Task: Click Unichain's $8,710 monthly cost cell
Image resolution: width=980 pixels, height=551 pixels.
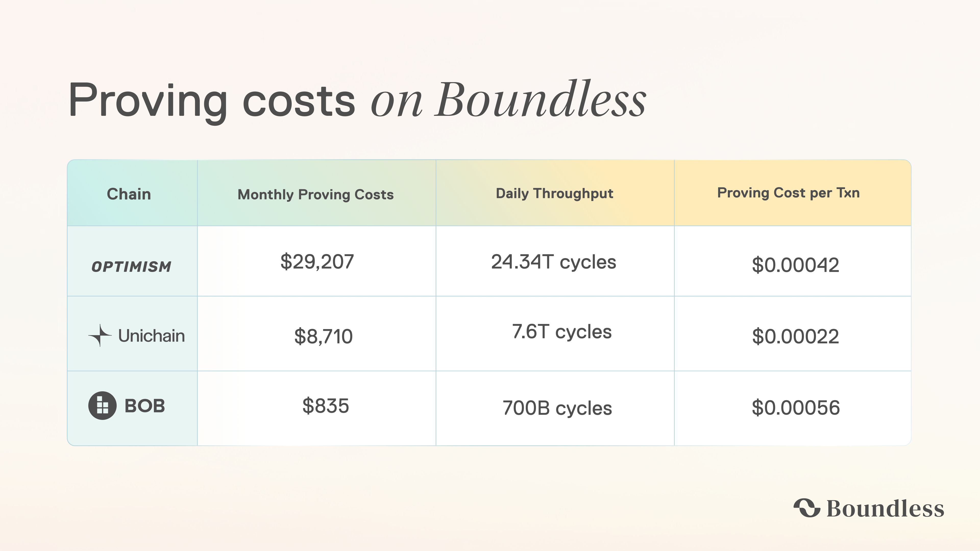Action: coord(323,336)
